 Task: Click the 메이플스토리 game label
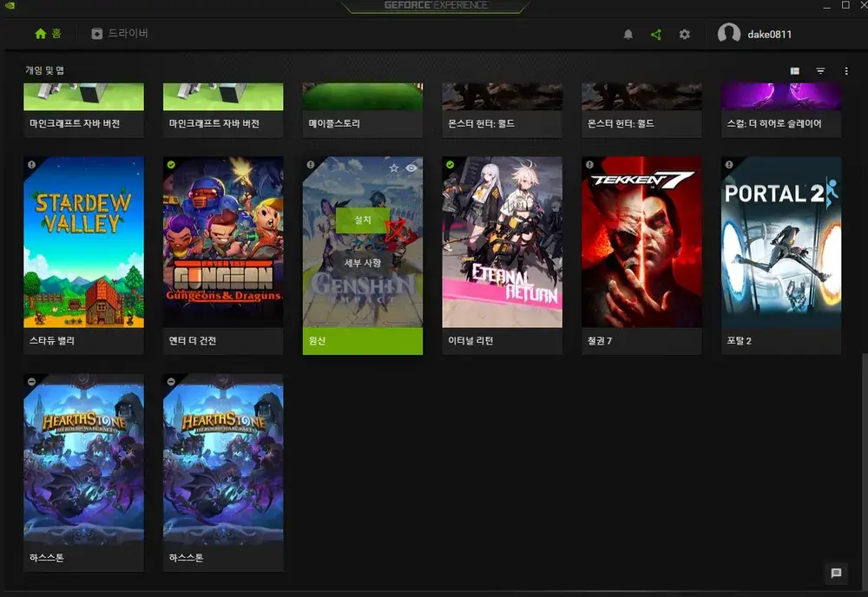click(334, 123)
